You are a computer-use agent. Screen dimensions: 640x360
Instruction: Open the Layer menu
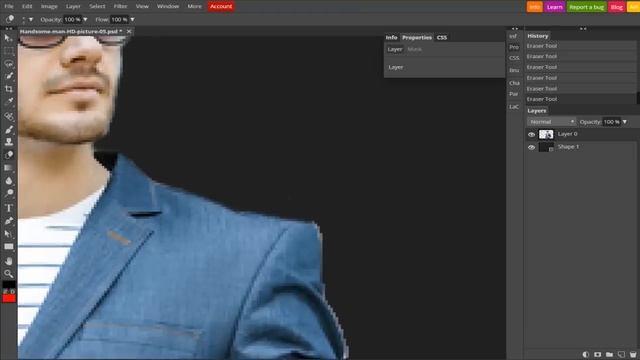tap(73, 6)
